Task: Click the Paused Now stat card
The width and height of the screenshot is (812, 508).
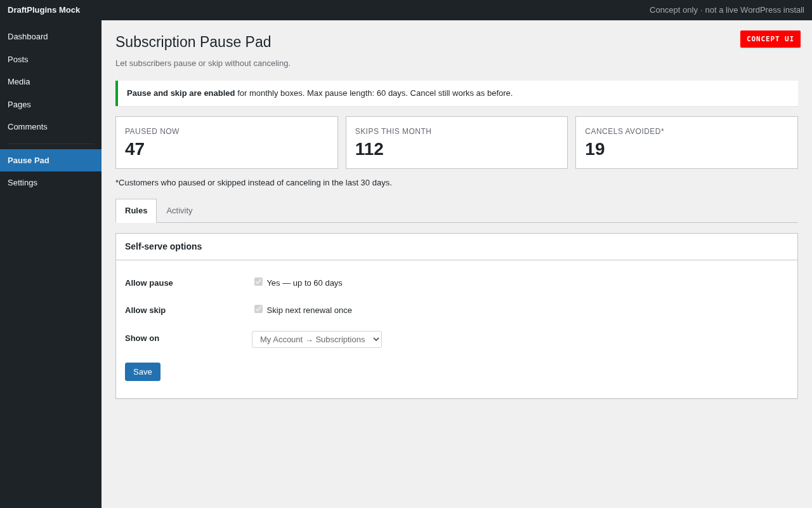Action: (226, 143)
